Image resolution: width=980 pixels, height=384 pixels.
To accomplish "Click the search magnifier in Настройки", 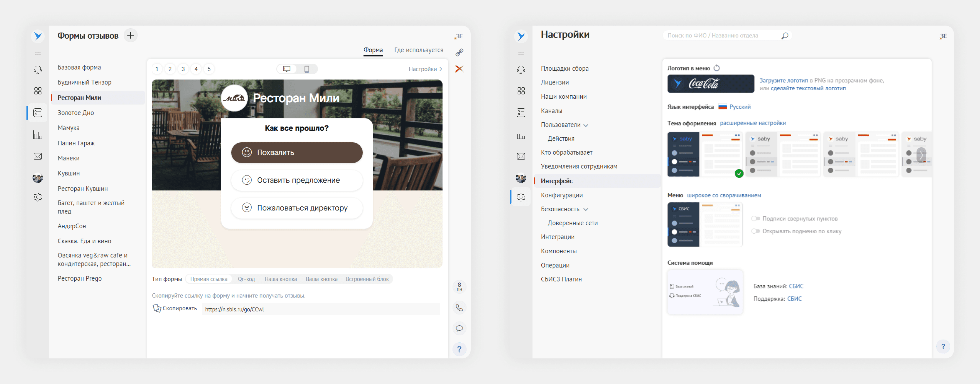I will pyautogui.click(x=785, y=36).
